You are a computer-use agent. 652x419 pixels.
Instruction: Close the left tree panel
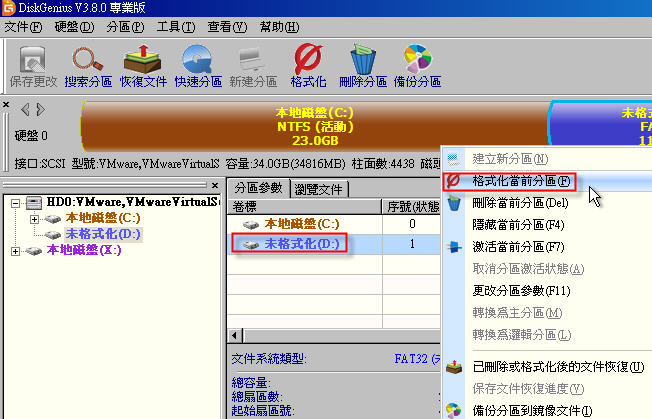coord(215,185)
